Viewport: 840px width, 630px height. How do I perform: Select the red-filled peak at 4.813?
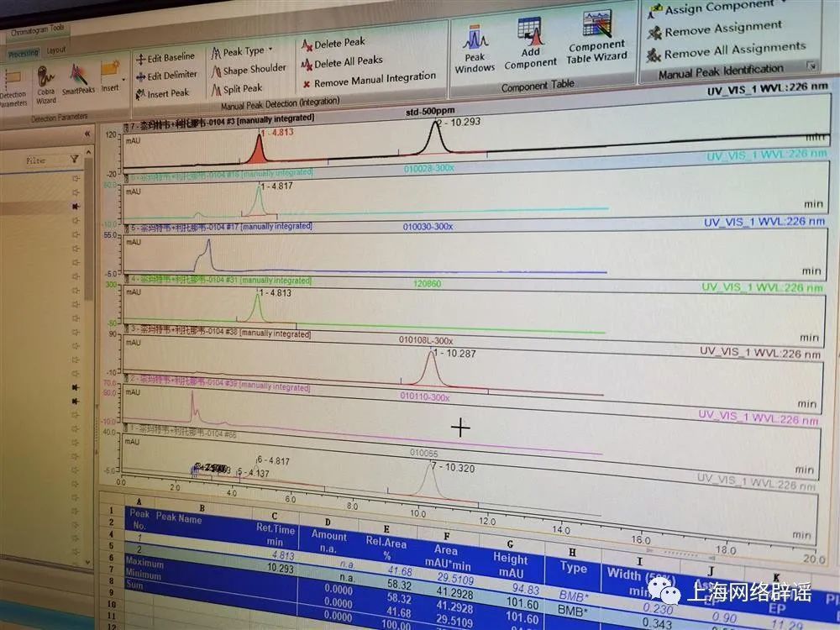pyautogui.click(x=259, y=150)
